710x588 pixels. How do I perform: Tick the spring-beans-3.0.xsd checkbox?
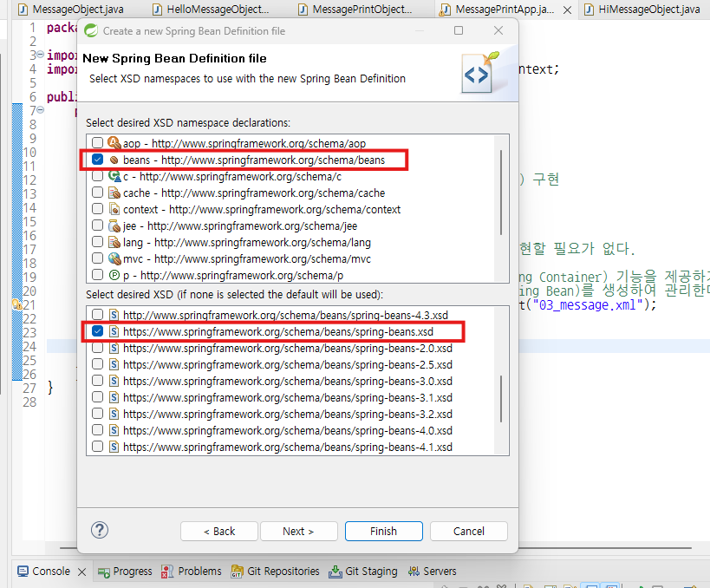[x=97, y=381]
